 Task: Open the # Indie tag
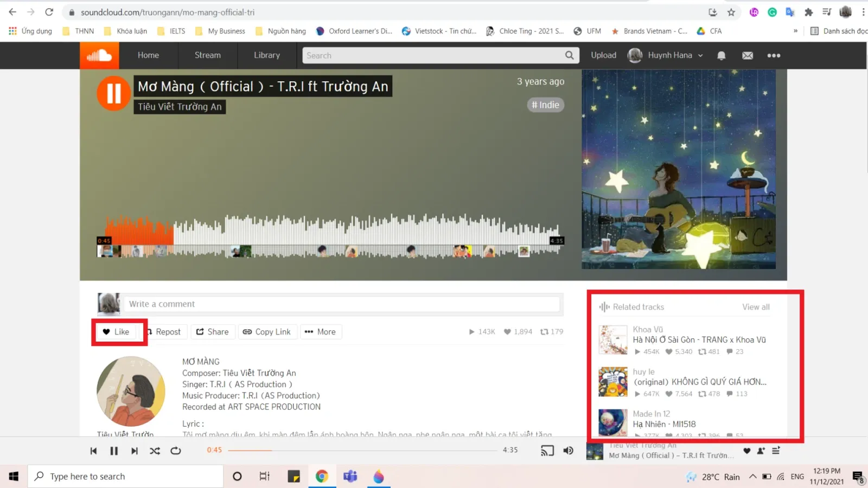(545, 105)
